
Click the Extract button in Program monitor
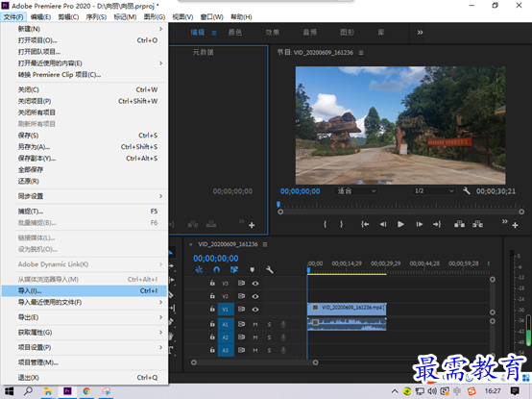pyautogui.click(x=477, y=224)
